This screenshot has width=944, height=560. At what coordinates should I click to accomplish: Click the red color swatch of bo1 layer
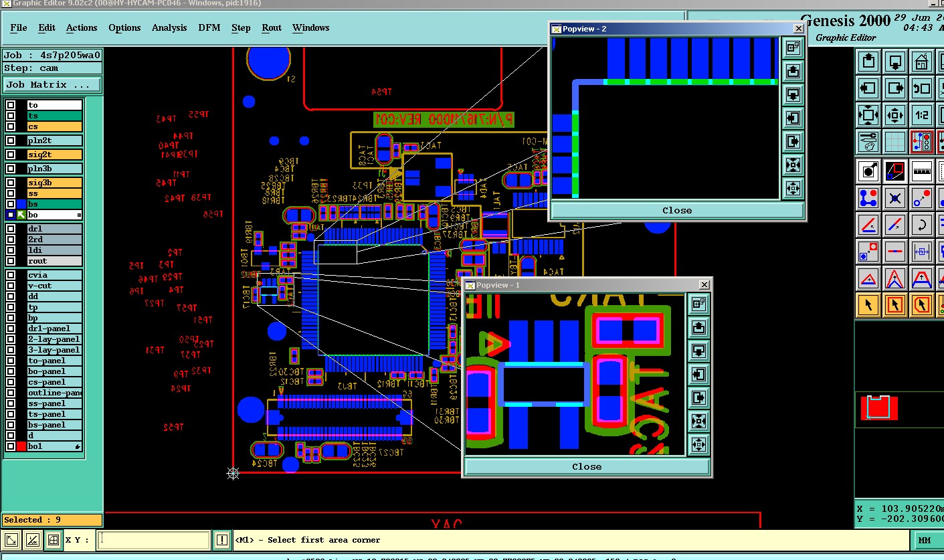point(21,446)
